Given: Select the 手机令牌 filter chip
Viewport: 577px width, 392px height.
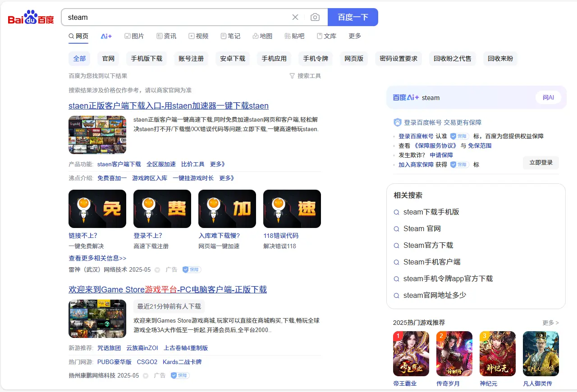Looking at the screenshot, I should 316,59.
